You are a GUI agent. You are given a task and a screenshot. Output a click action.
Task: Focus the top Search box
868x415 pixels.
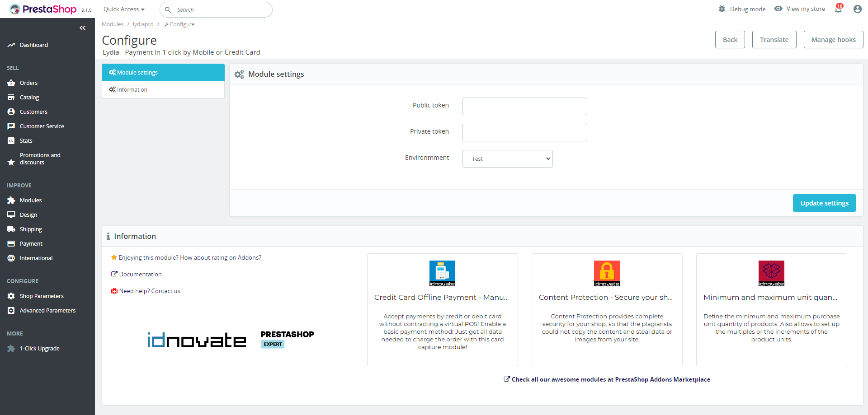[x=216, y=9]
